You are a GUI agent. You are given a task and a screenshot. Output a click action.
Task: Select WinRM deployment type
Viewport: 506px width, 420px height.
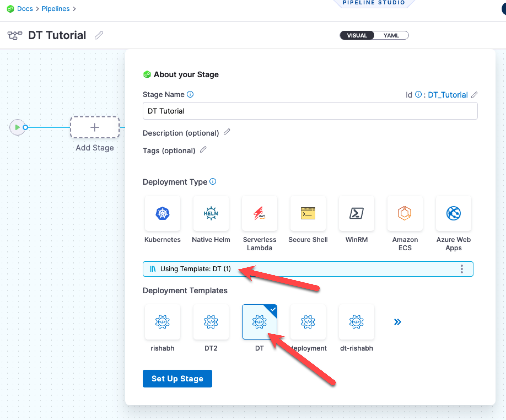(x=356, y=214)
